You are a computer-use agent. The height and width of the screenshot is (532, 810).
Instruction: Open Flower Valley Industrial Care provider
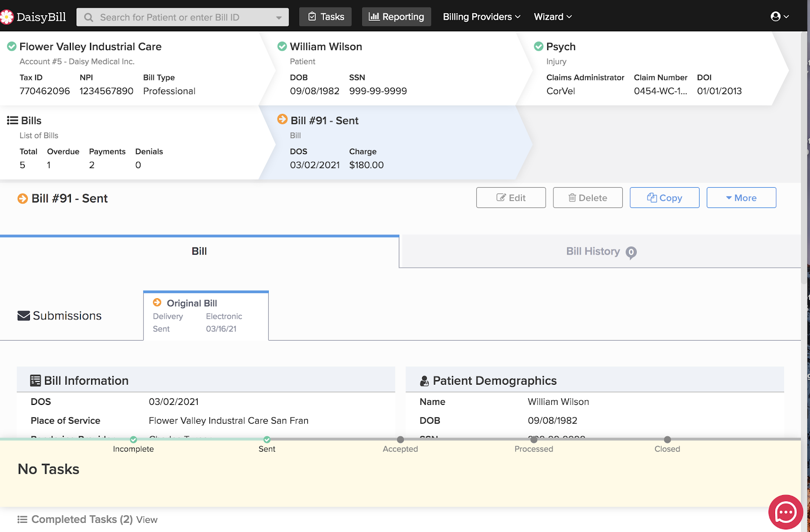point(90,47)
